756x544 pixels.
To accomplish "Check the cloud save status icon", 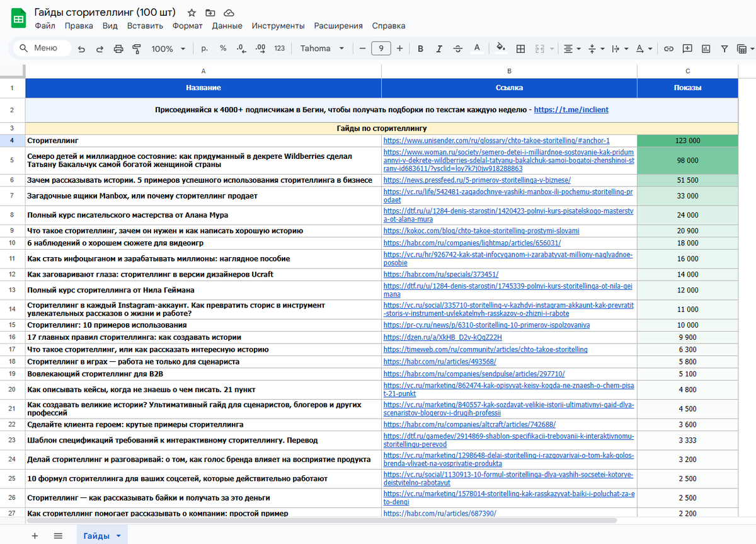I will 229,13.
